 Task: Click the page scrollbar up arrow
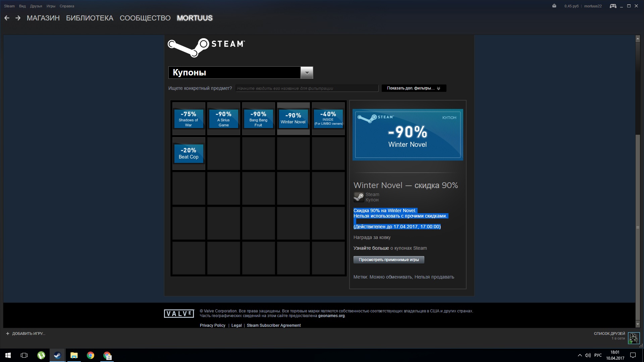pos(638,39)
